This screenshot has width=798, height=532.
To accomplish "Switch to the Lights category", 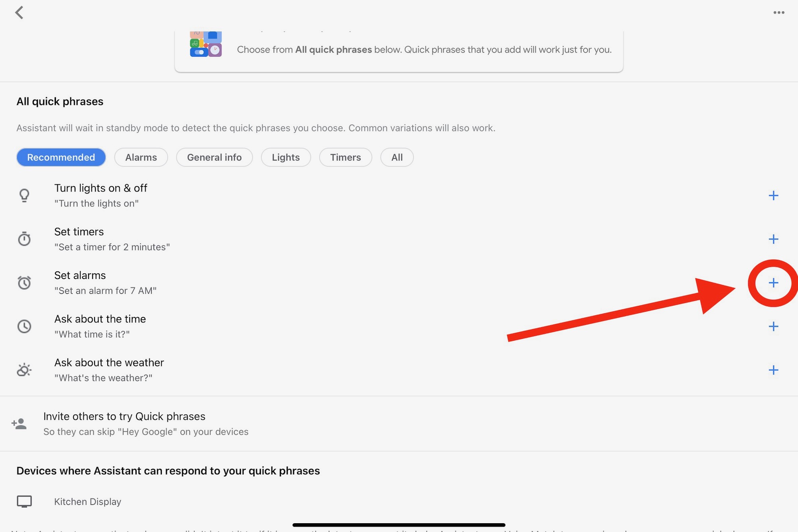I will pos(286,157).
